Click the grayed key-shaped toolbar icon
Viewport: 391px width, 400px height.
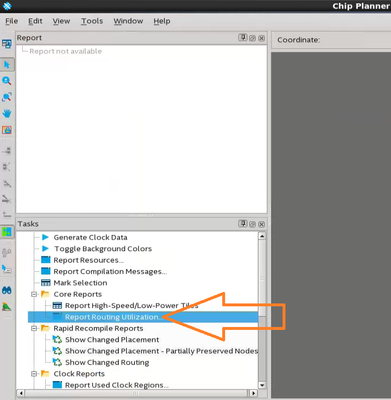tap(7, 253)
